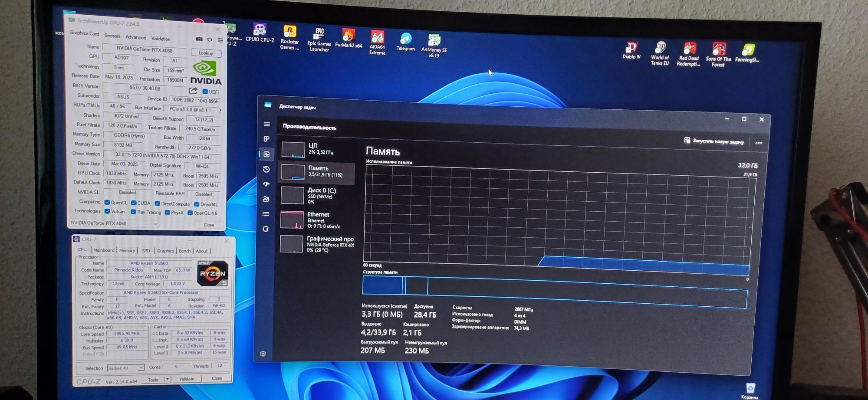Click the Tools button in CPU-Z
868x400 pixels.
click(x=153, y=380)
